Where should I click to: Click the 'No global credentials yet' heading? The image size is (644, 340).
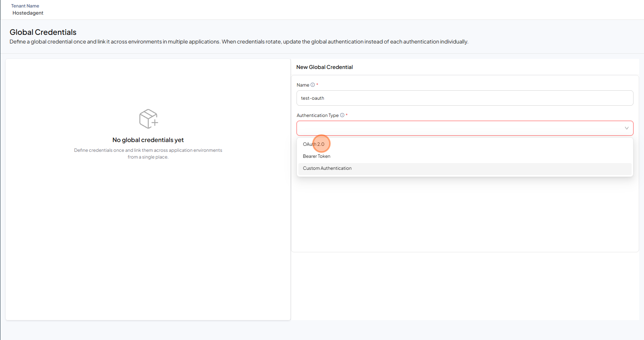148,140
